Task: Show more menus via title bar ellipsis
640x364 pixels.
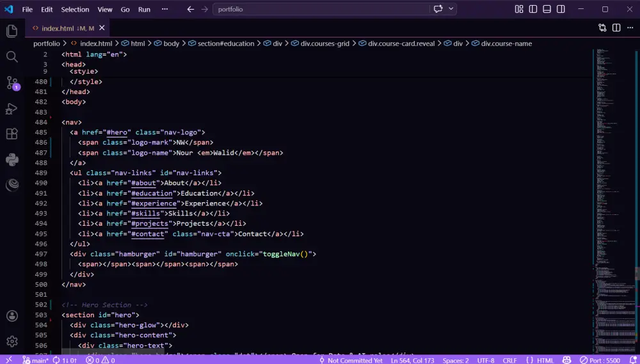Action: pyautogui.click(x=164, y=9)
